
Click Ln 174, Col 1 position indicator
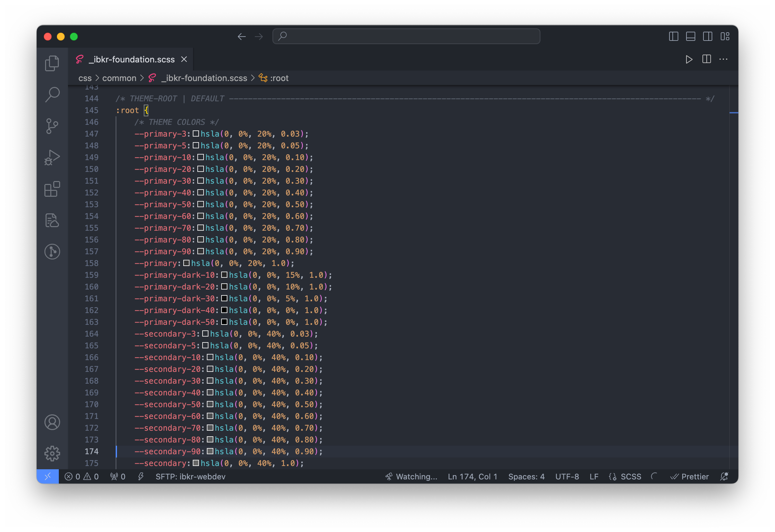[472, 477]
